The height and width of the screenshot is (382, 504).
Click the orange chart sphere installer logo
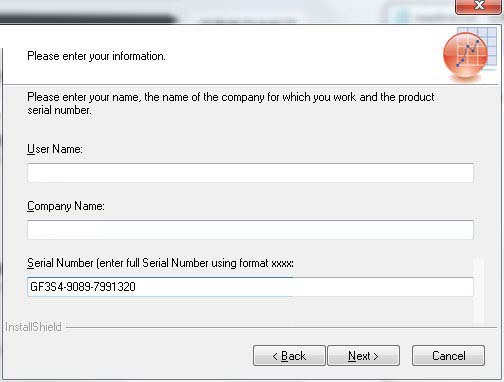pos(465,55)
